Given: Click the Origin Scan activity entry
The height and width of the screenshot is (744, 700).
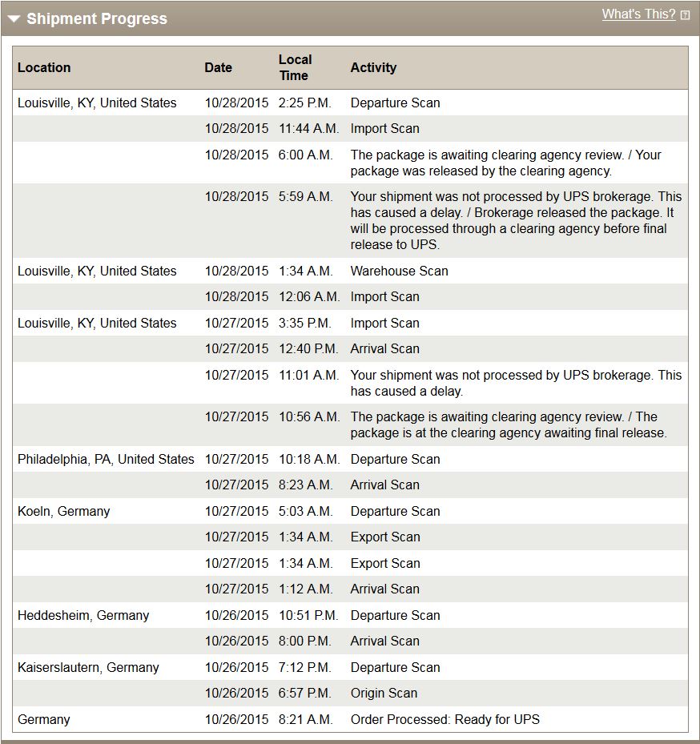Looking at the screenshot, I should pos(384,694).
